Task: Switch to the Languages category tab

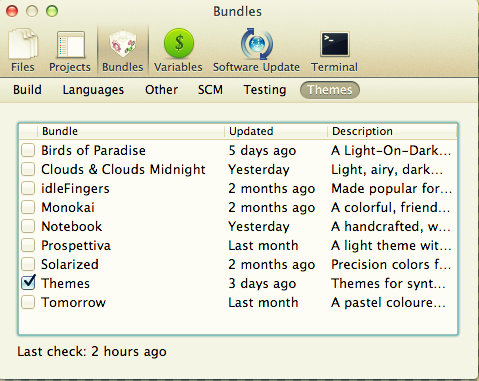Action: (93, 90)
